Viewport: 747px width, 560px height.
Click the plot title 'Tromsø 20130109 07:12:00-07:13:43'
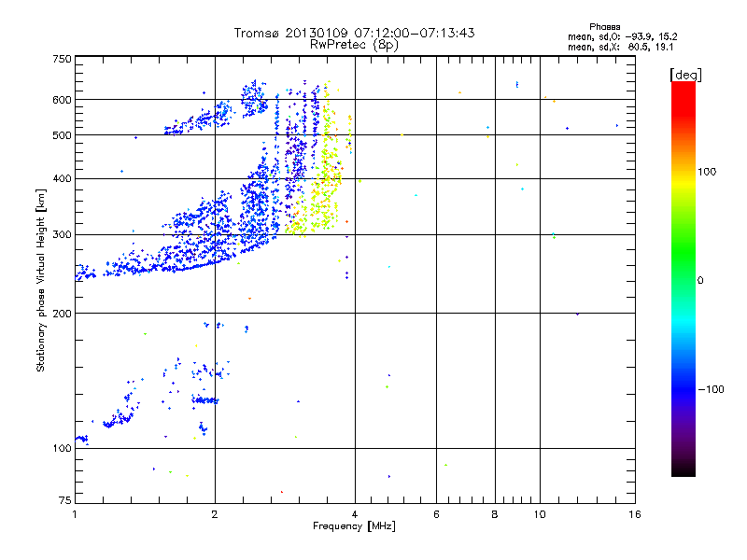355,33
